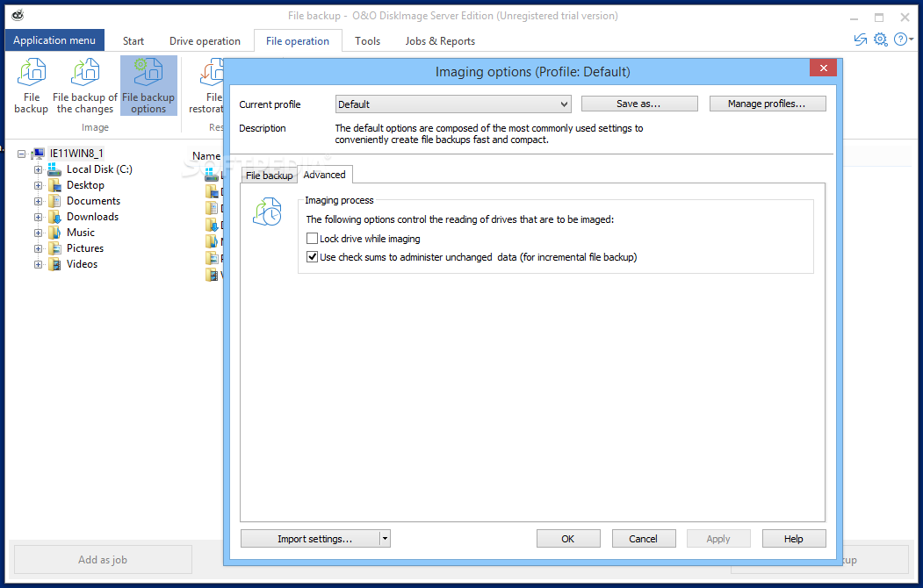Select the Advanced tab in dialog
The width and height of the screenshot is (923, 588).
pyautogui.click(x=324, y=175)
